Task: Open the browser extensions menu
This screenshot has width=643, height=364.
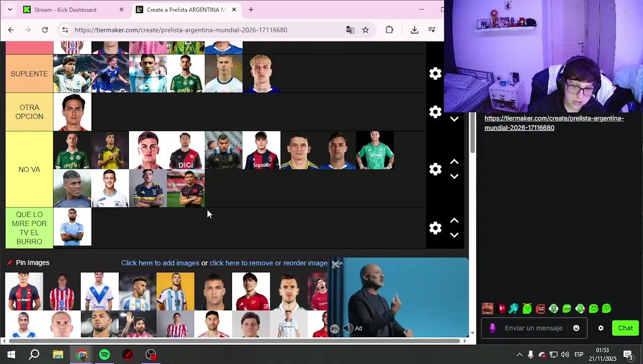Action: tap(389, 30)
